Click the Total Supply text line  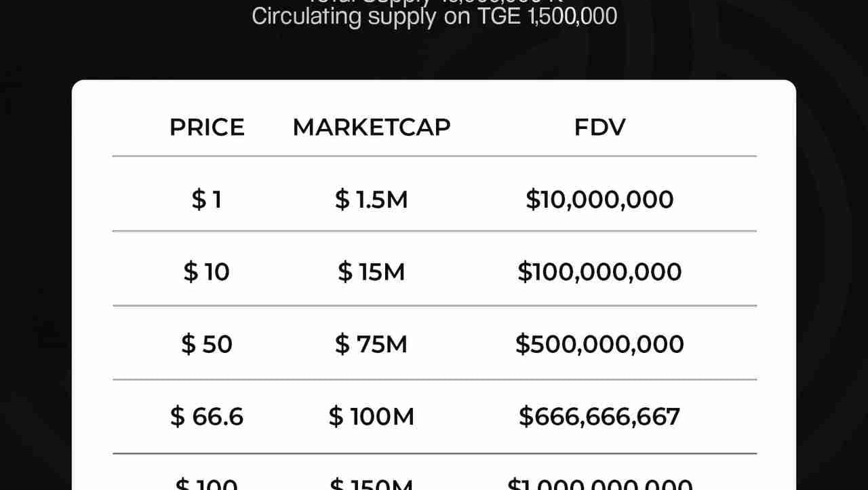coord(434,2)
